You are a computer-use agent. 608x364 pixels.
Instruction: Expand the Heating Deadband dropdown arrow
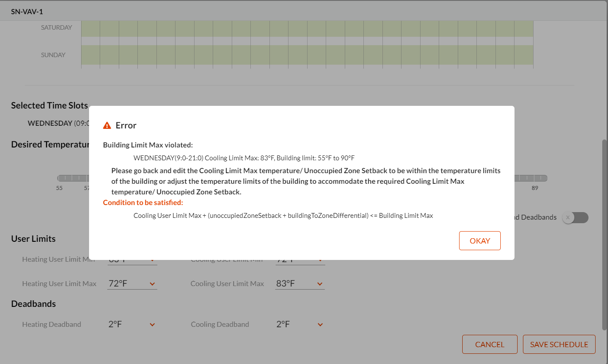152,325
